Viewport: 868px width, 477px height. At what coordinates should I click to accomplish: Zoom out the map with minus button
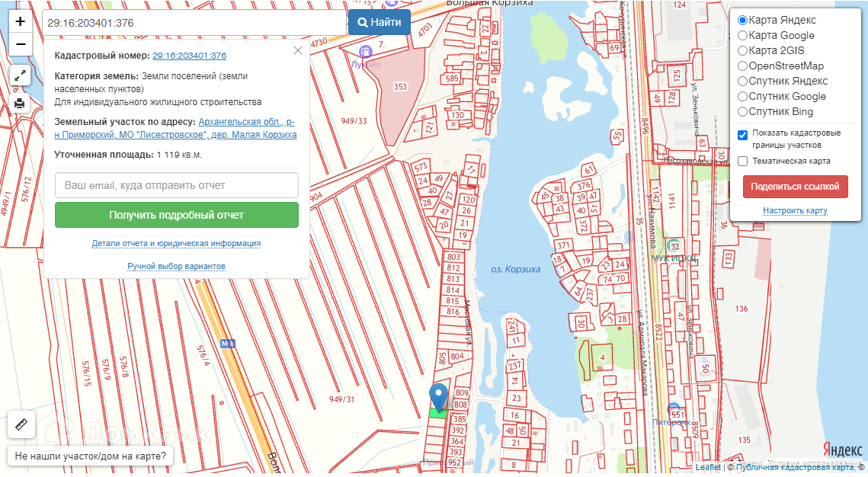[21, 44]
